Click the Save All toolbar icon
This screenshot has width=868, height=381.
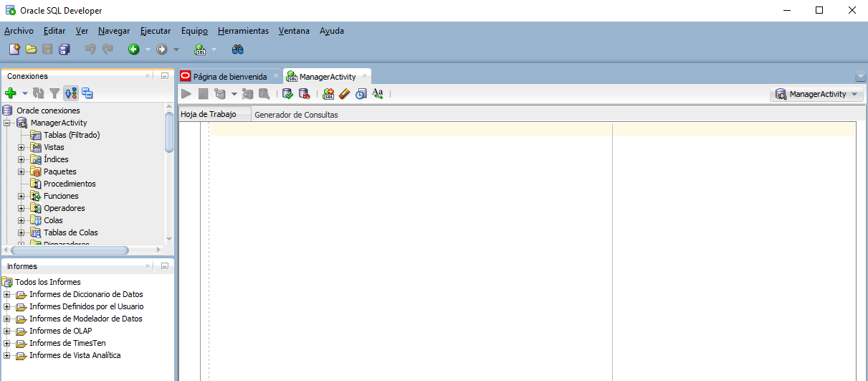(65, 50)
